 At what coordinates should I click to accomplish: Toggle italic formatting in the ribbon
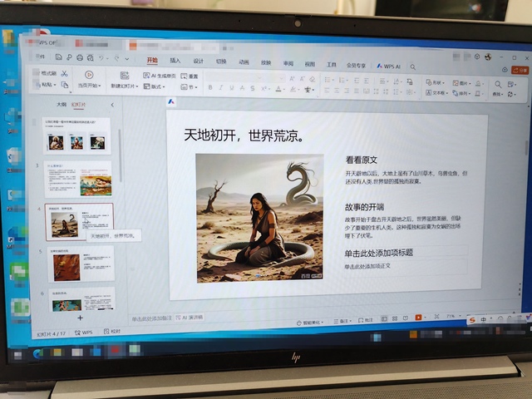coord(220,88)
